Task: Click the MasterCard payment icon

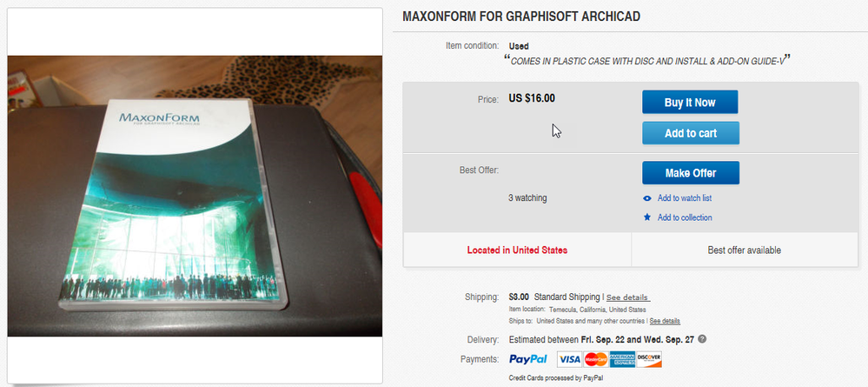Action: click(x=596, y=359)
